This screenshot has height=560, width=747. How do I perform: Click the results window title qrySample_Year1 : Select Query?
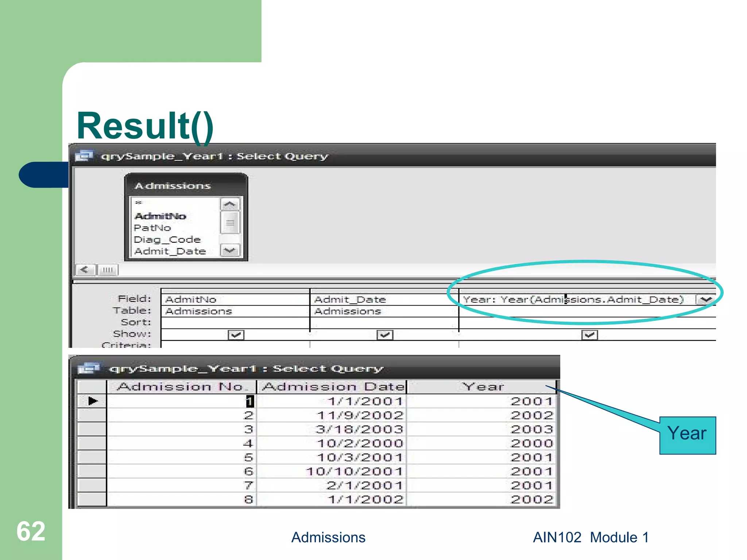(246, 369)
